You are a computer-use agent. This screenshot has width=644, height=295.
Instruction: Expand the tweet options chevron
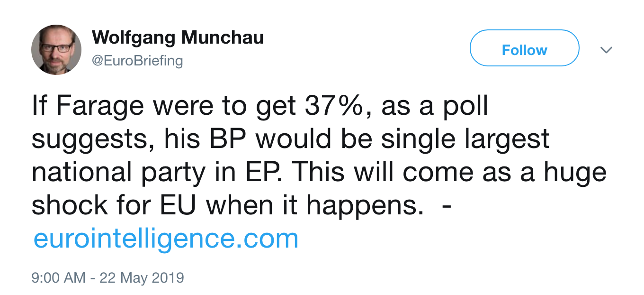click(x=606, y=50)
